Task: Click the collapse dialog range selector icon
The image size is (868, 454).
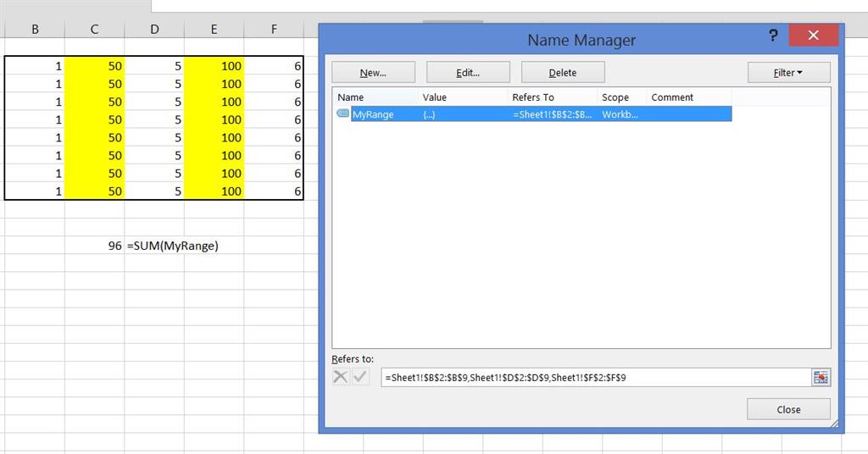Action: tap(821, 377)
